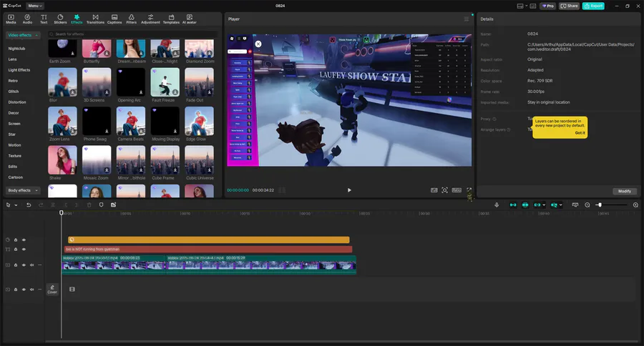Toggle the main track magnet
The width and height of the screenshot is (644, 346).
[513, 204]
